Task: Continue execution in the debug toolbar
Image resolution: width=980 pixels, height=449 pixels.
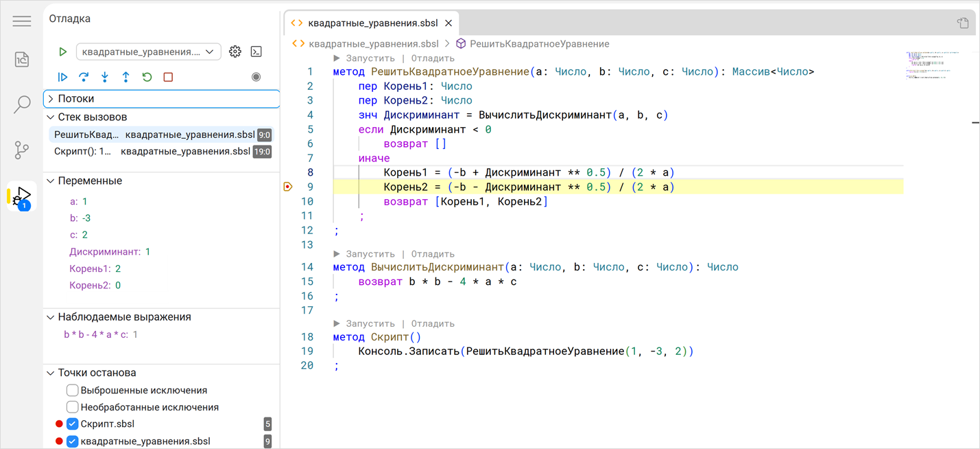Action: click(62, 77)
